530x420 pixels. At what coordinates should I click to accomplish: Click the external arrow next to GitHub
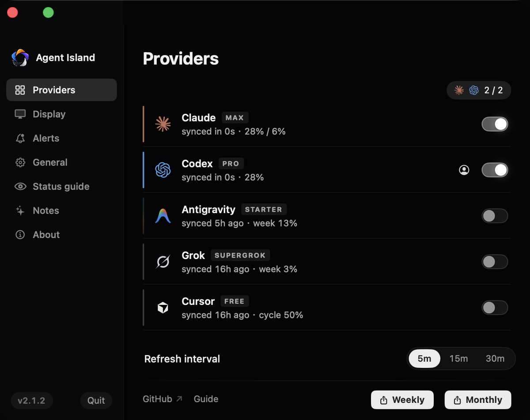pos(179,399)
